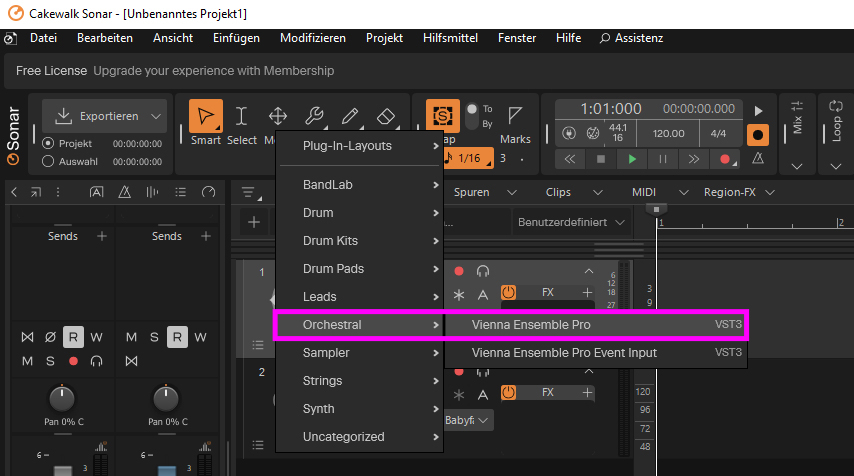Open the Einfügen menu
Viewport: 854px width, 476px height.
pos(236,38)
